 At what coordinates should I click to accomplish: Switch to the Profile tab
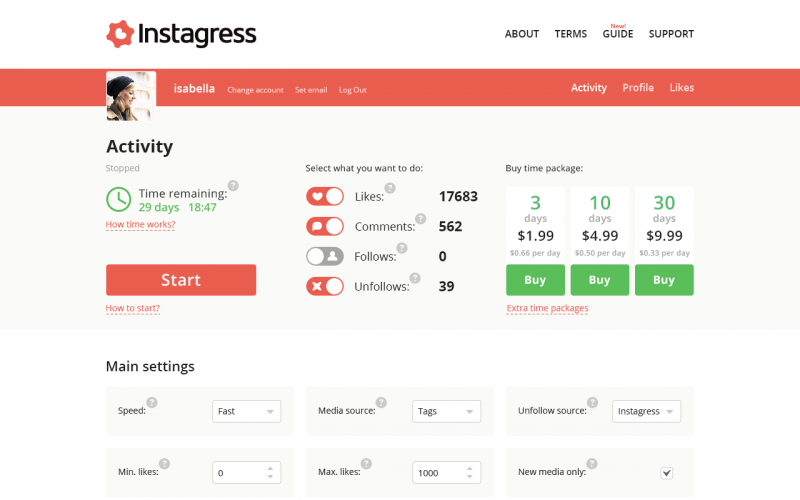(638, 88)
